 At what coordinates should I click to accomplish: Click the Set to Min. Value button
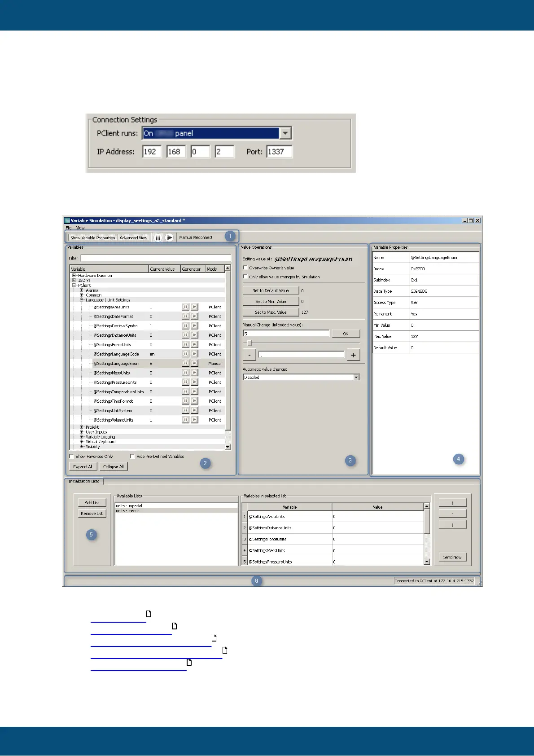click(x=271, y=301)
